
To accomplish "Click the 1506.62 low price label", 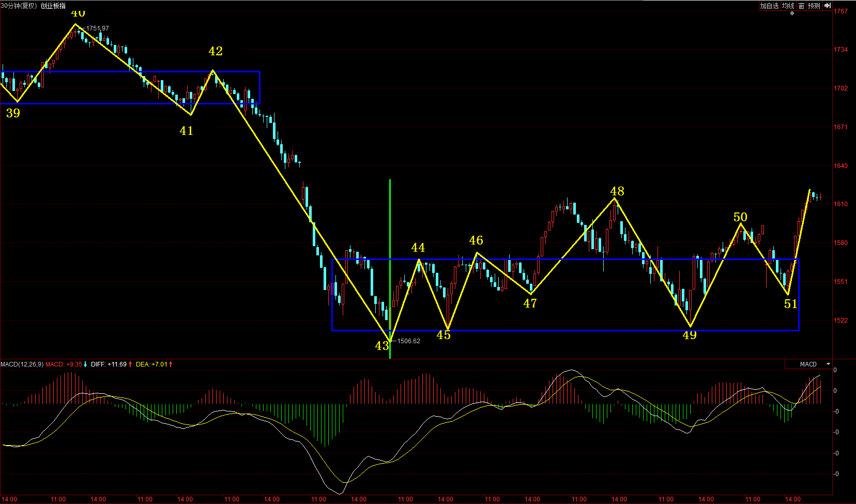I will pos(408,341).
